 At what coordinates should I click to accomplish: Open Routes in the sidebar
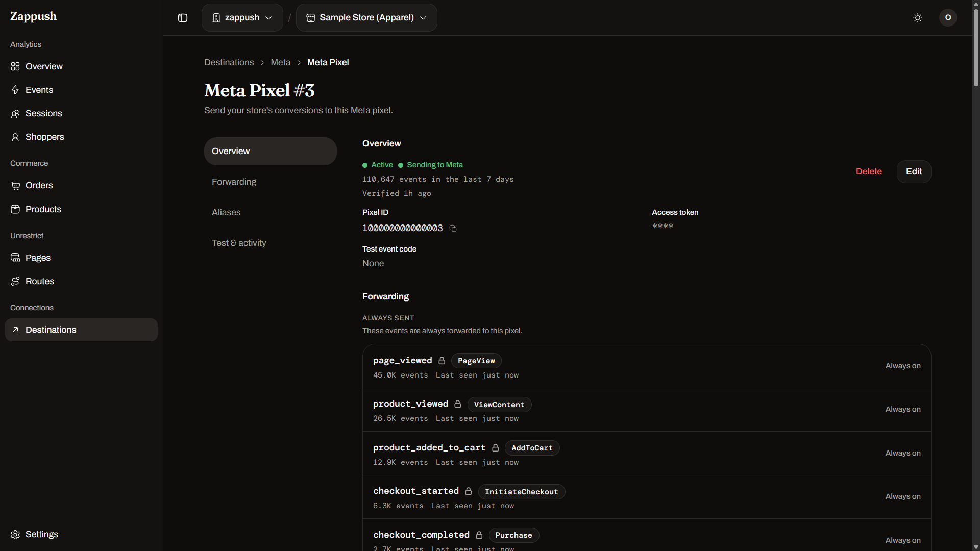click(x=82, y=282)
